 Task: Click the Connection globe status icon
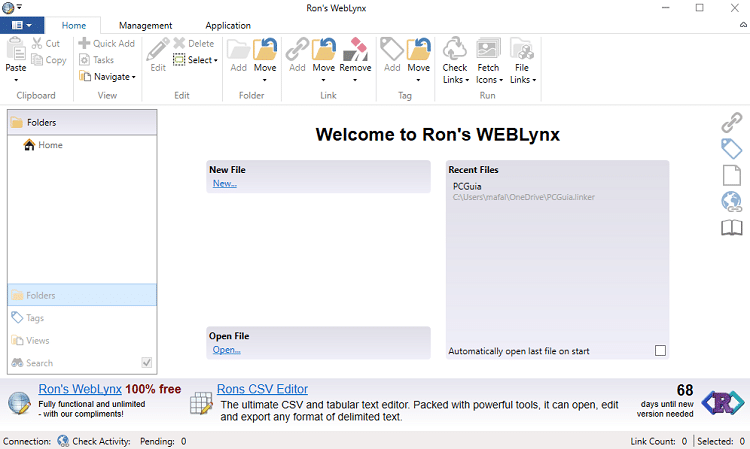coord(63,441)
